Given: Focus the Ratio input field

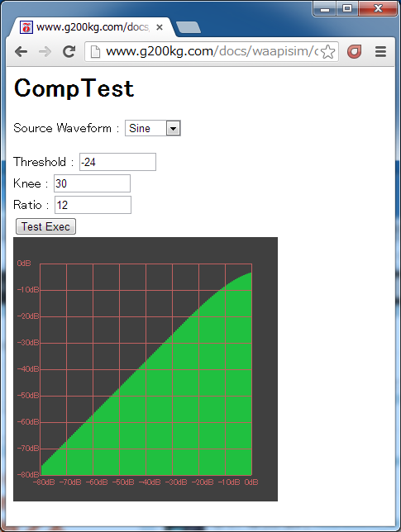Looking at the screenshot, I should click(93, 205).
